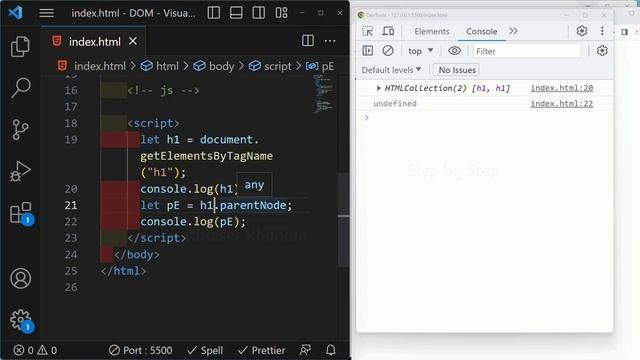The width and height of the screenshot is (640, 360).
Task: Toggle the bottom panel layout icon
Action: (236, 13)
